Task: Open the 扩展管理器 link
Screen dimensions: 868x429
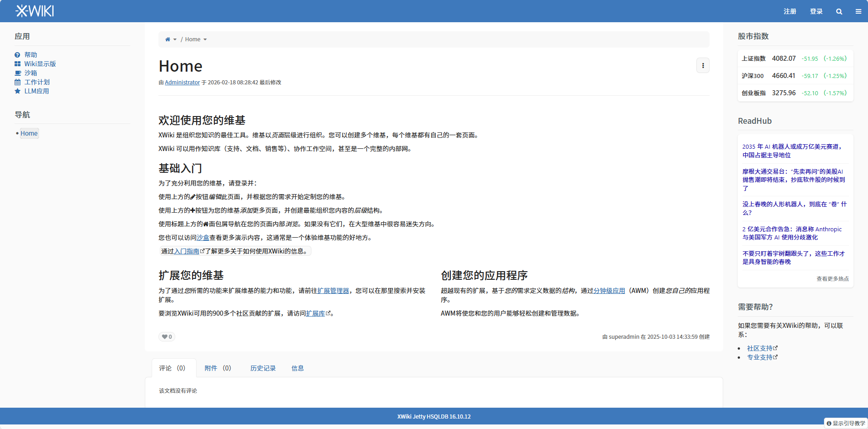Action: point(333,291)
